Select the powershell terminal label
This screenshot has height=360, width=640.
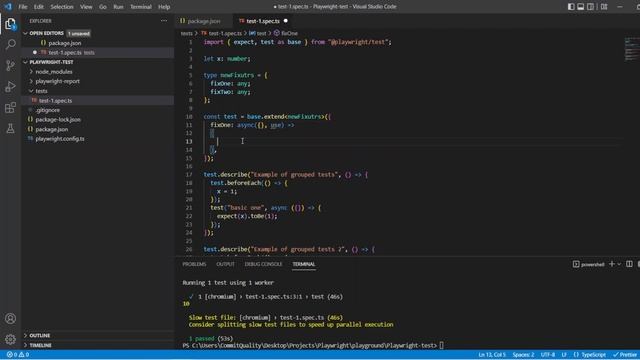[589, 264]
